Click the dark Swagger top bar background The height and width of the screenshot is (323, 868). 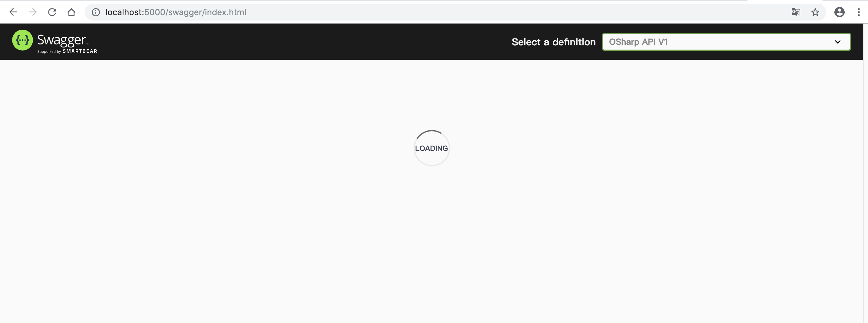tap(303, 42)
